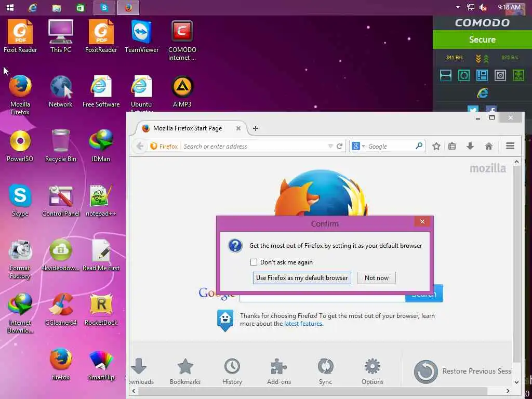532x399 pixels.
Task: Switch to Skype in taskbar
Action: [x=104, y=7]
